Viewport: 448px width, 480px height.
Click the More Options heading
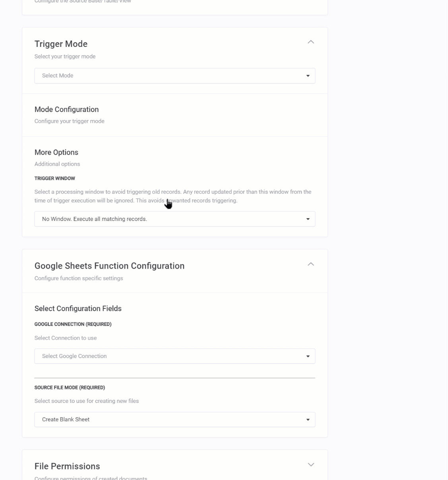pos(56,153)
